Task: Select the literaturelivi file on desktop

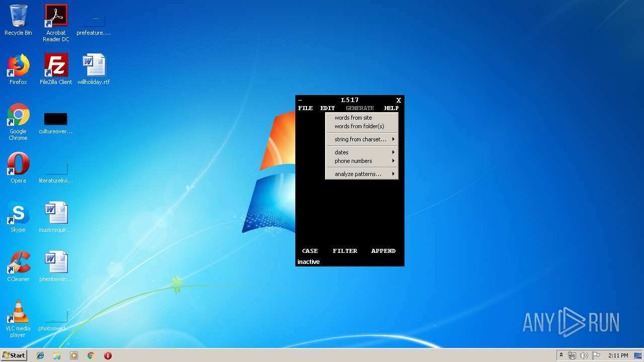Action: pos(56,172)
